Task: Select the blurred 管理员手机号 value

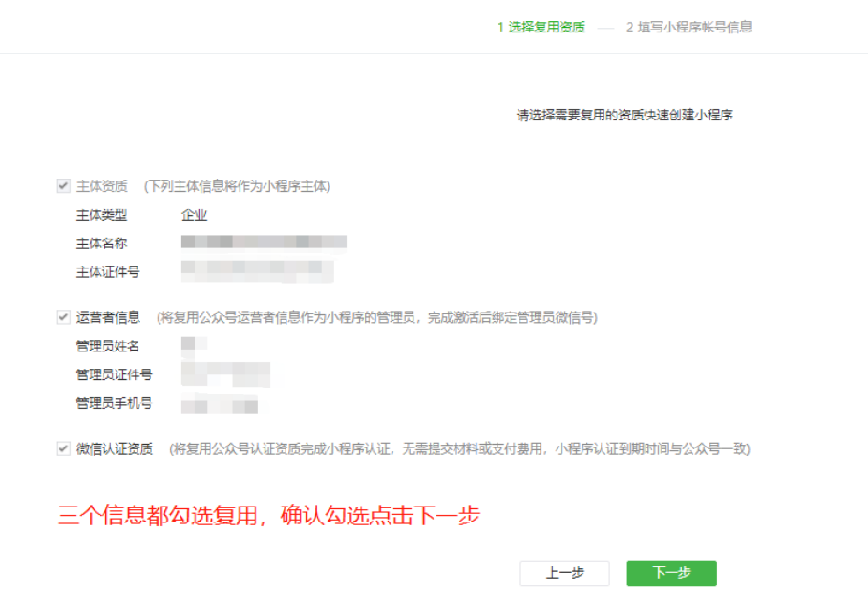Action: click(220, 403)
